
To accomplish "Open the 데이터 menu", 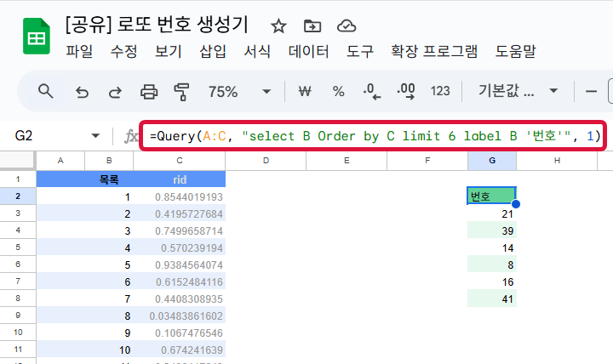I will tap(308, 52).
